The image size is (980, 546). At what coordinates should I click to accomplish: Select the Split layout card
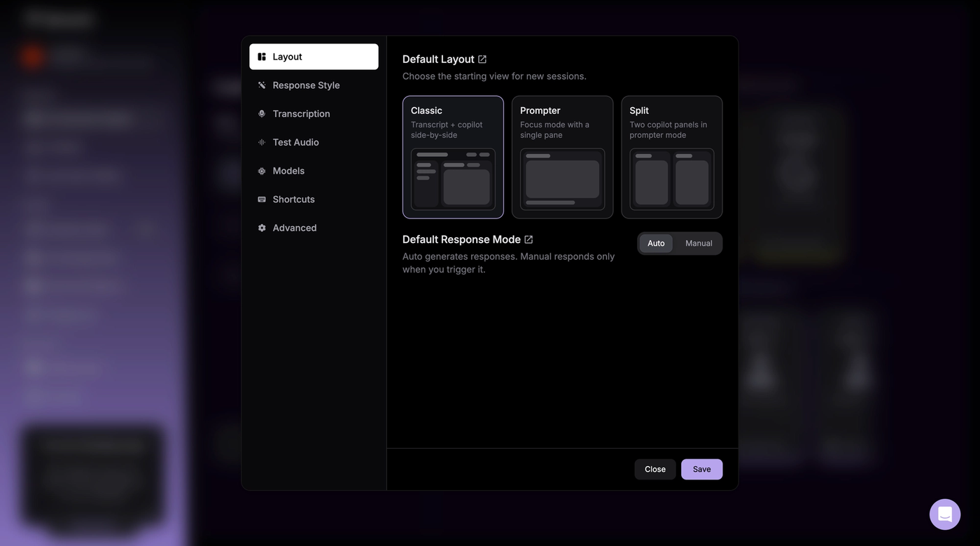tap(672, 157)
